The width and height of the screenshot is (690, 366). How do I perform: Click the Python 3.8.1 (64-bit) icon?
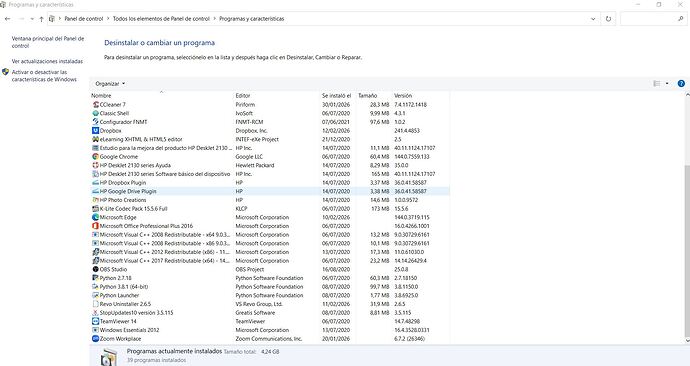95,287
